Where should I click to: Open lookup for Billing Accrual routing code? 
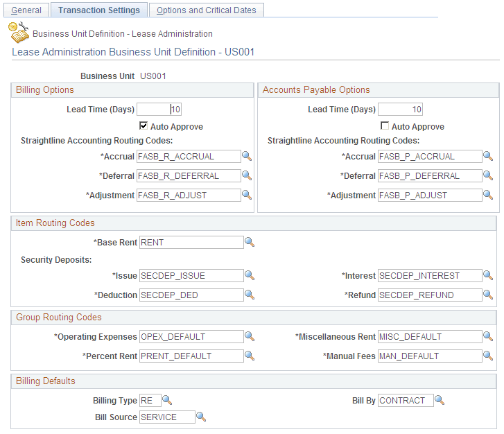pyautogui.click(x=247, y=156)
